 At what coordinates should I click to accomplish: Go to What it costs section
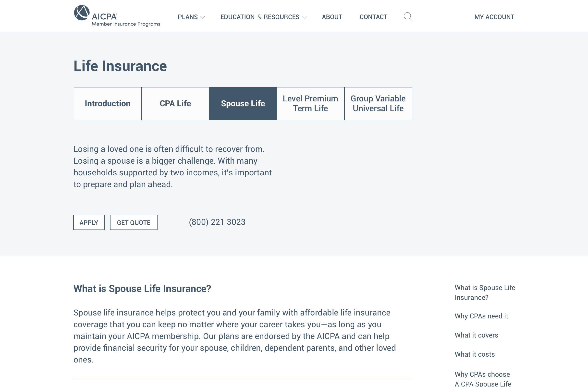(475, 354)
